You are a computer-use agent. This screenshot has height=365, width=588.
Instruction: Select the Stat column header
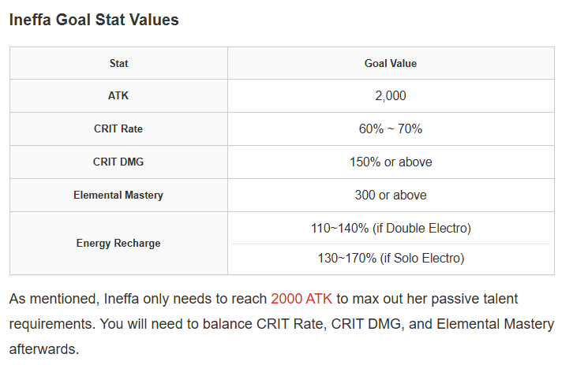(118, 63)
